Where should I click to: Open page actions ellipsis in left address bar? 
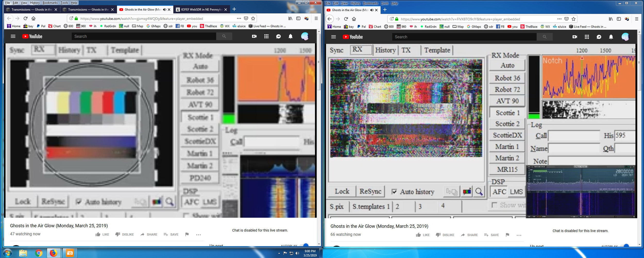pyautogui.click(x=239, y=18)
